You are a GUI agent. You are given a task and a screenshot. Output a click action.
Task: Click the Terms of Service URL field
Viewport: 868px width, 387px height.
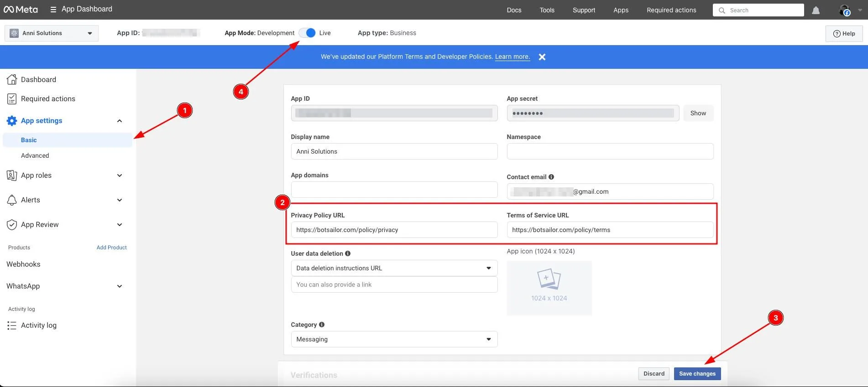(x=610, y=230)
